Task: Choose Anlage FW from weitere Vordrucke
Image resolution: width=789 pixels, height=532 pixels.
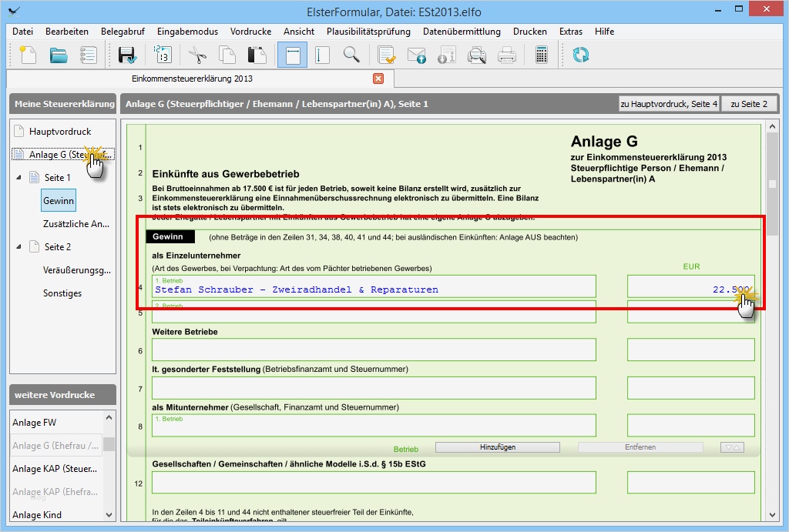Action: point(34,423)
